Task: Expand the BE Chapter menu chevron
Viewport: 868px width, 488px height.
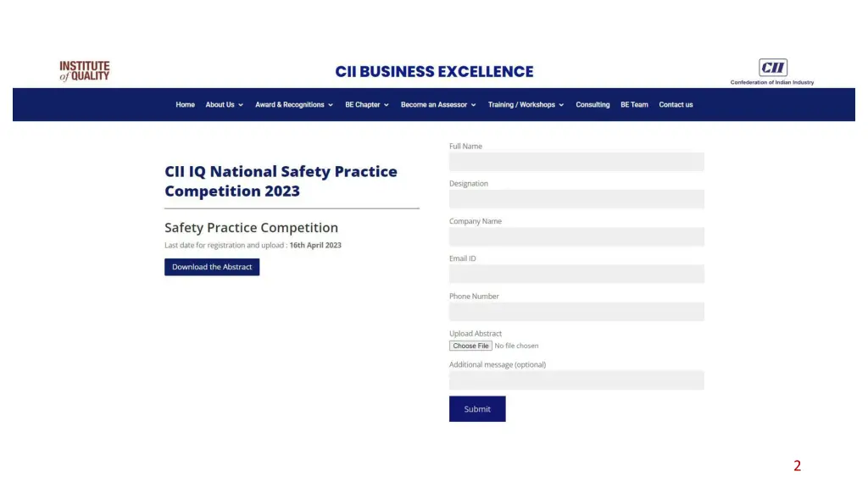Action: pyautogui.click(x=387, y=105)
